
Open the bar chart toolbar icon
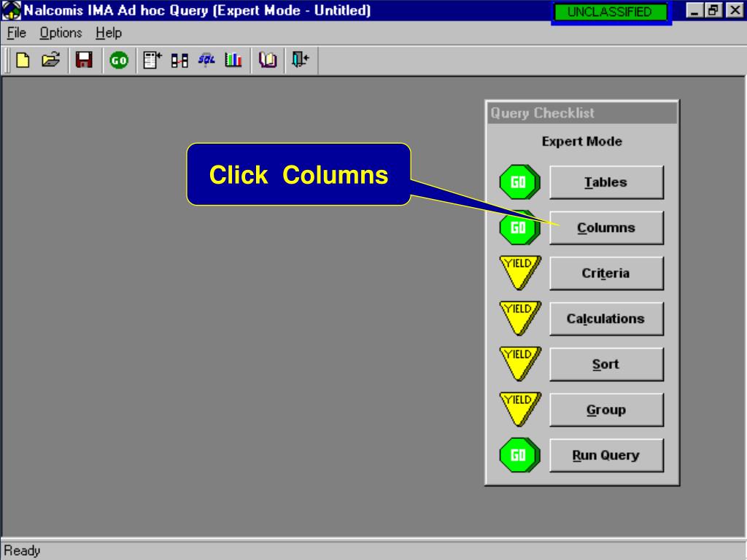point(233,61)
